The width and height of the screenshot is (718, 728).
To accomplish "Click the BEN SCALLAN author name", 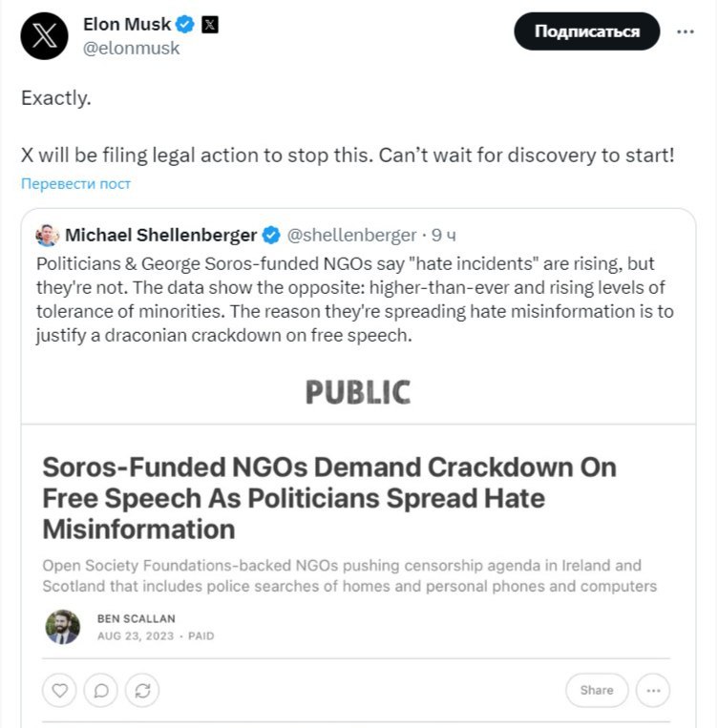I will click(x=136, y=618).
